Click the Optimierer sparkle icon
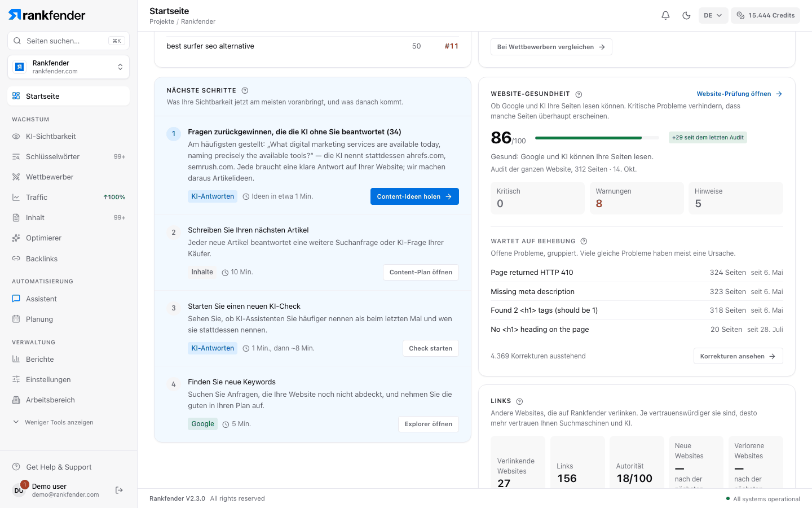The height and width of the screenshot is (508, 812). tap(16, 238)
